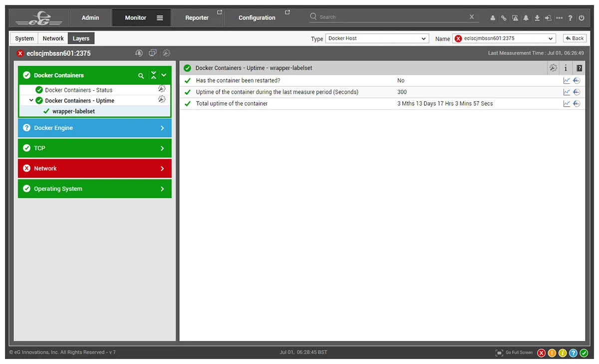Click the gear wrench icon in host header bar

pos(167,53)
